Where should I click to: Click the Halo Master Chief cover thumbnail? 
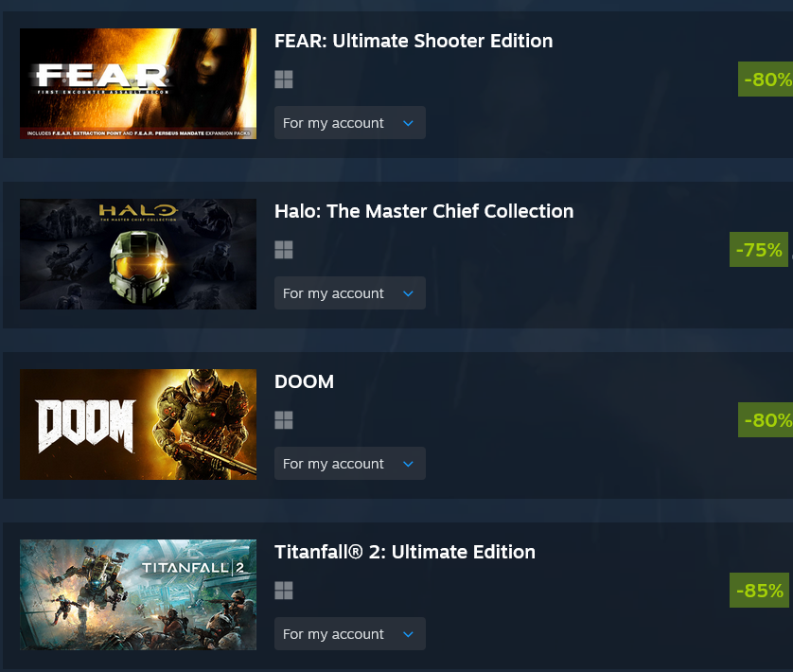[138, 254]
